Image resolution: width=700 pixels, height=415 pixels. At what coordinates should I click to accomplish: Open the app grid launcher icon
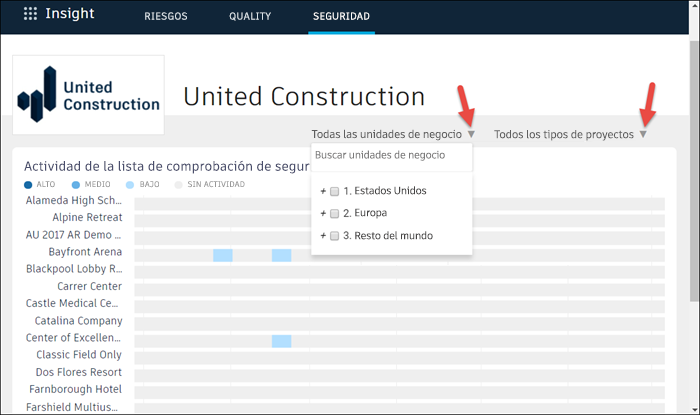point(30,14)
